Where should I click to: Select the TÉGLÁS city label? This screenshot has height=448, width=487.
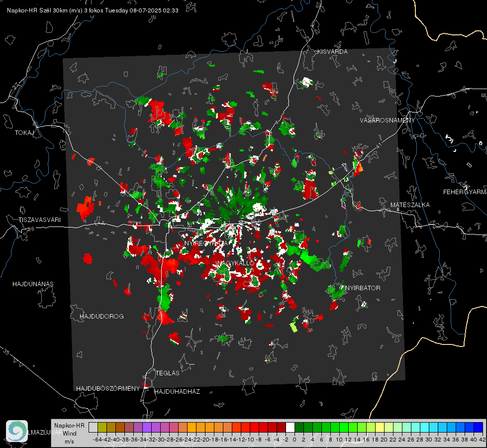tap(168, 373)
